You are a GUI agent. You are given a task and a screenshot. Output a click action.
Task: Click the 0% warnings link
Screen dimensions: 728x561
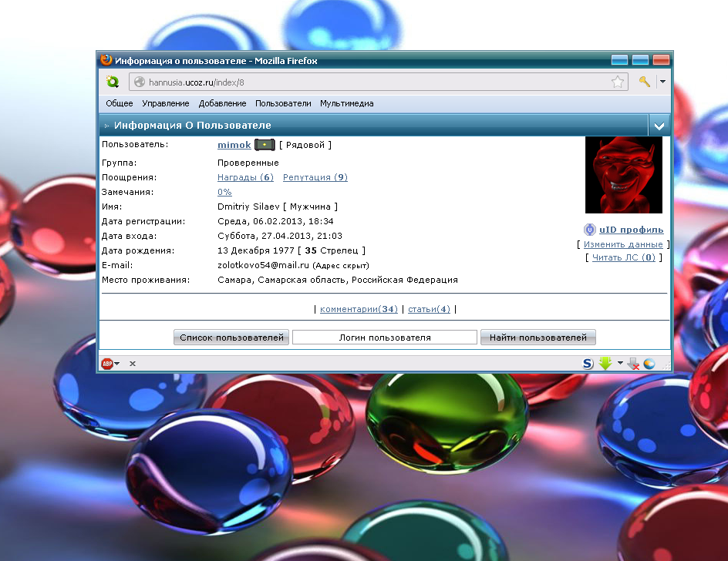click(224, 192)
